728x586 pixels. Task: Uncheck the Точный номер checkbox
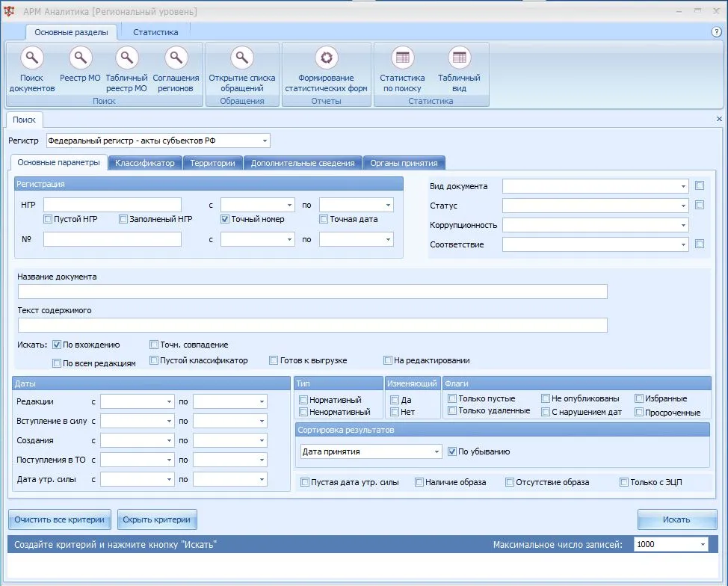tap(225, 219)
